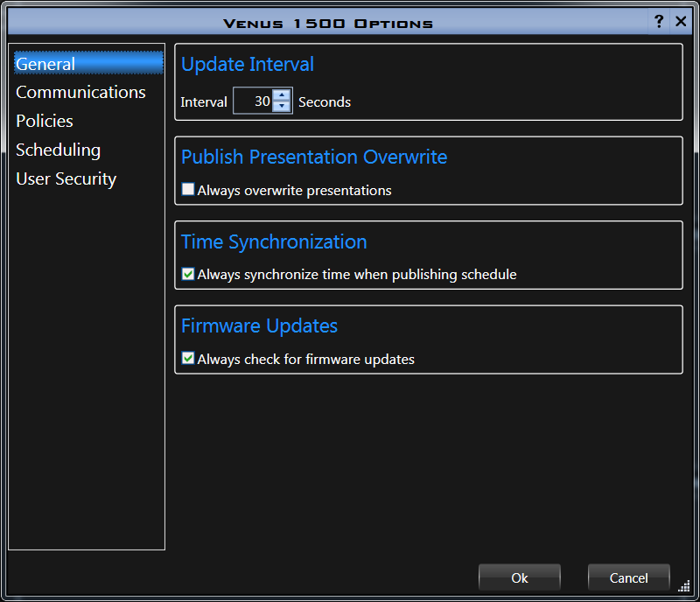
Task: Open the User Security options
Action: click(x=66, y=178)
